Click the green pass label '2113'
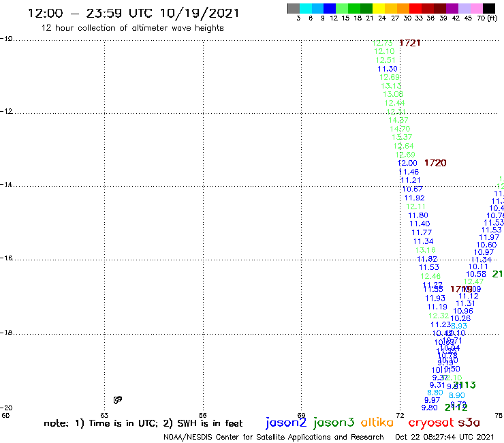 pyautogui.click(x=464, y=385)
